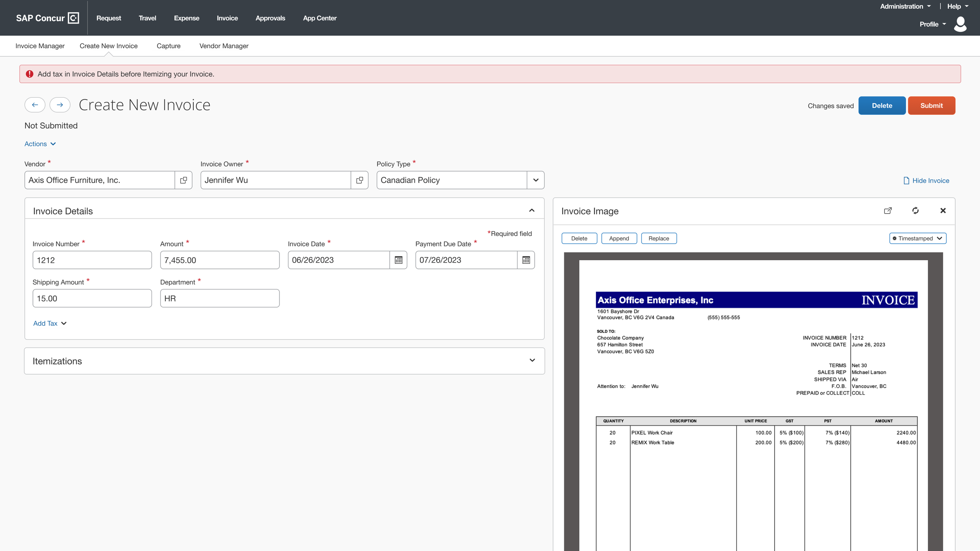Switch to the Vendor Manager tab
The image size is (980, 551).
pos(224,46)
